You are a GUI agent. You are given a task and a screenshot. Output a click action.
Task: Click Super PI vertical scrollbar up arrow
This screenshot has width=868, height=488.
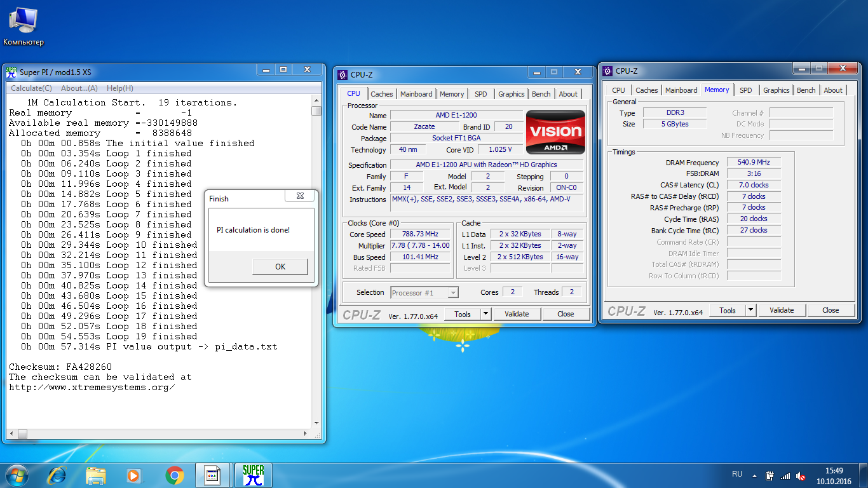(x=316, y=100)
